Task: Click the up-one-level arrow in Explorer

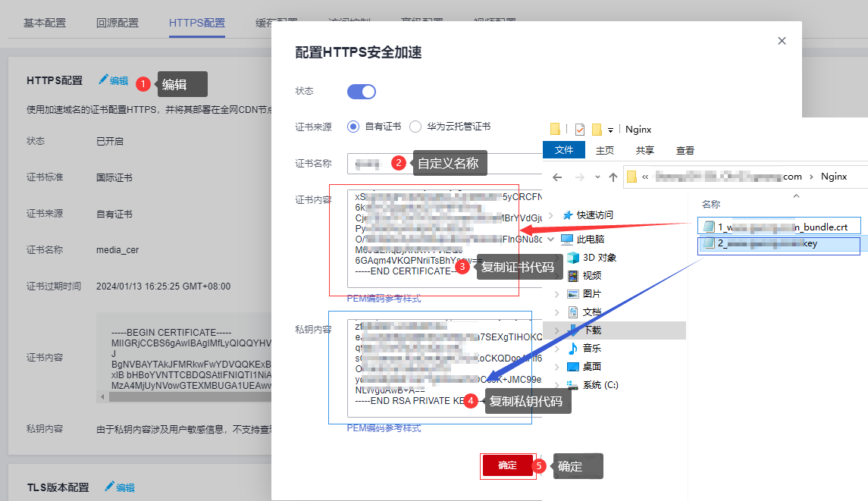Action: pos(613,177)
